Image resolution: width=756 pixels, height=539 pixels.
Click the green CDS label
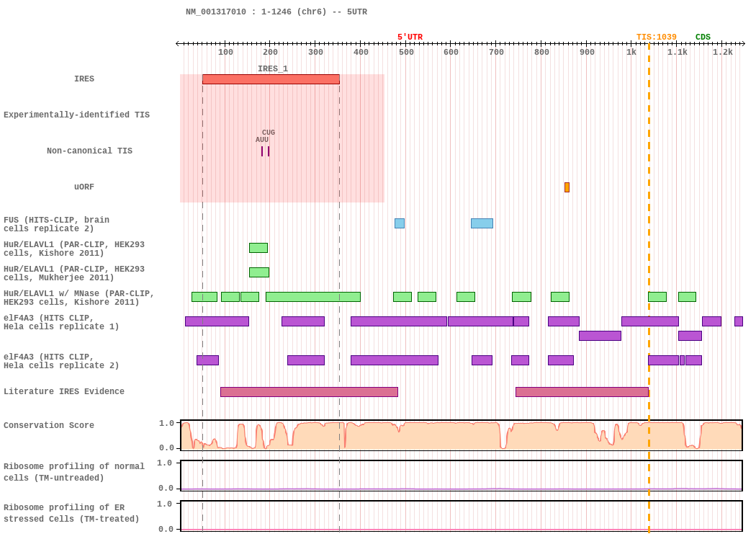(703, 37)
